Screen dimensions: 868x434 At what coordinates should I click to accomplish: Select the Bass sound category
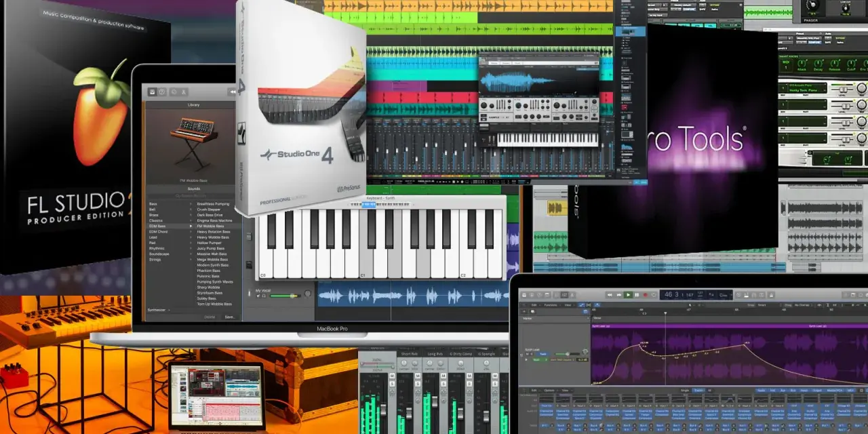(x=153, y=203)
